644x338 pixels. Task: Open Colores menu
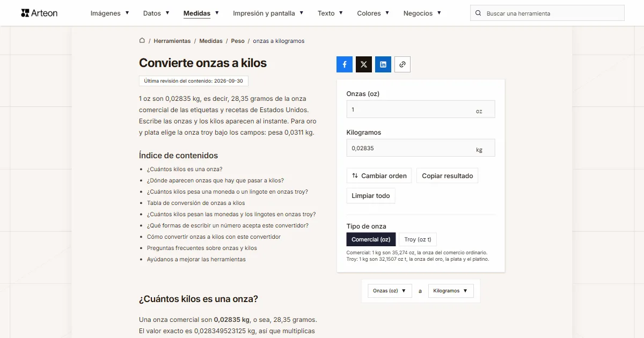pos(374,13)
